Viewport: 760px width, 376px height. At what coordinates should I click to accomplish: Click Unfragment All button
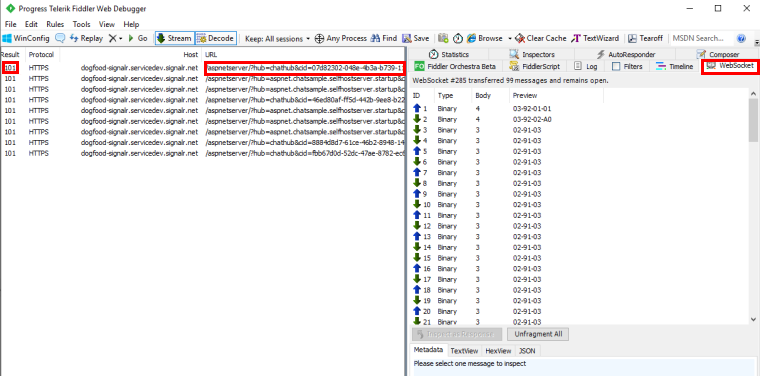(x=538, y=334)
